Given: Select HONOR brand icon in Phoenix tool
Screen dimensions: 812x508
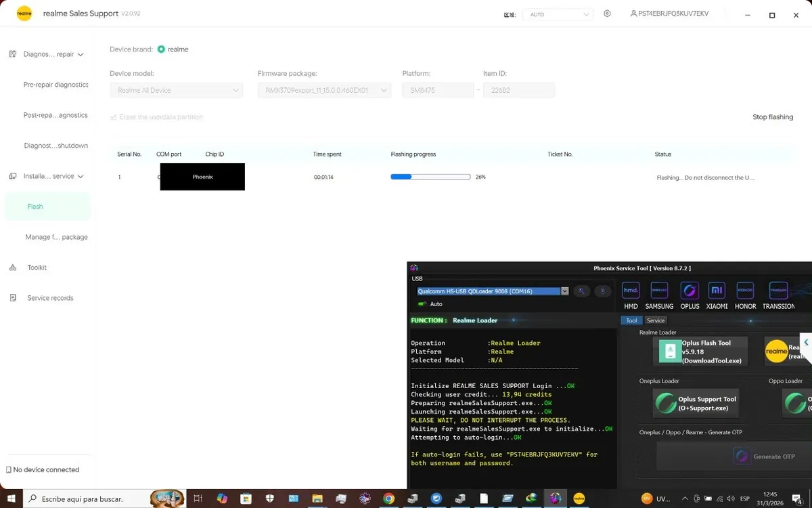Looking at the screenshot, I should click(745, 291).
